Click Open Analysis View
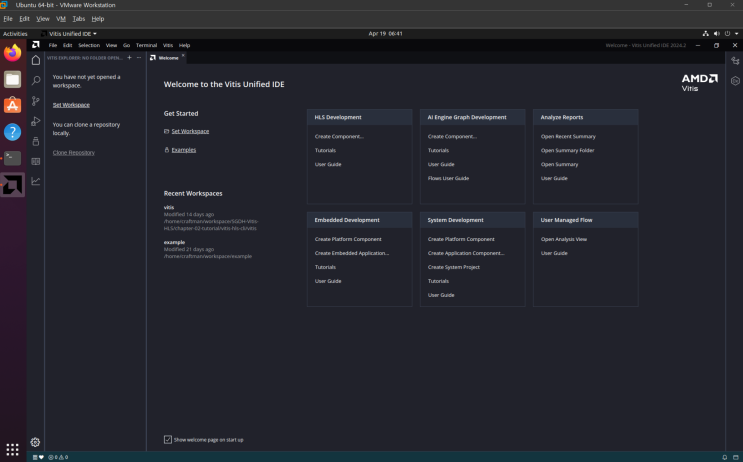 pyautogui.click(x=563, y=239)
